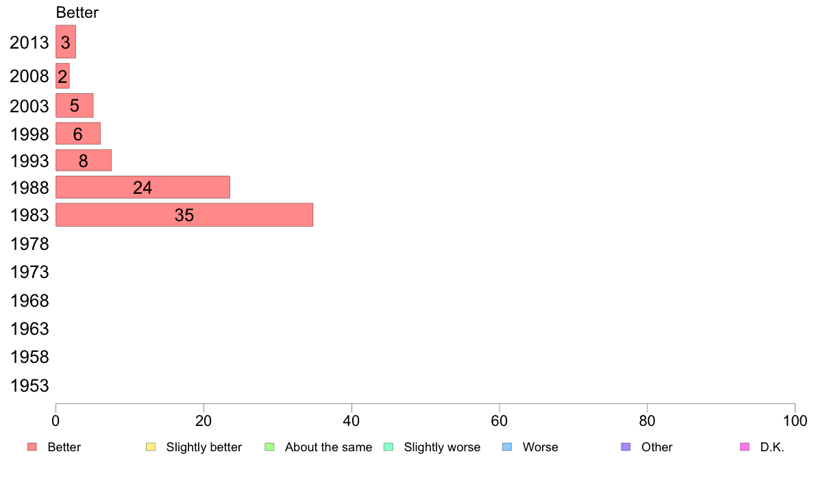Click the 1953 year axis label
Image resolution: width=814 pixels, height=504 pixels.
point(29,386)
